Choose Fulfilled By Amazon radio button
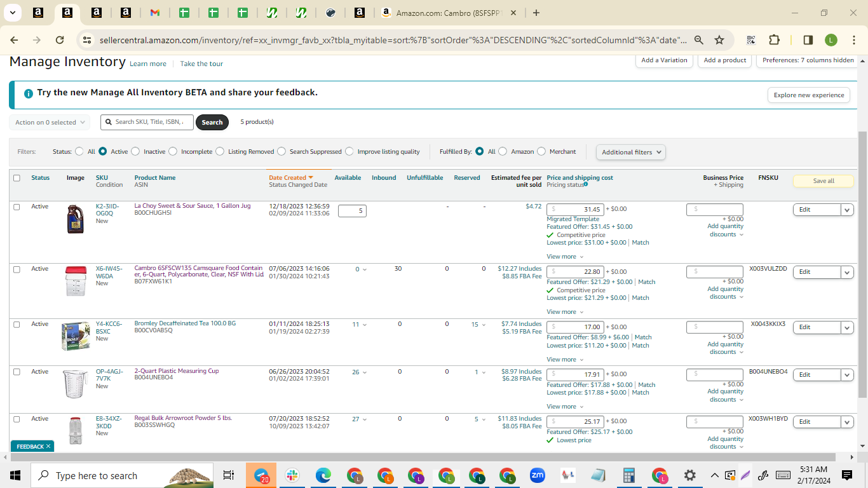The image size is (868, 488). (503, 152)
